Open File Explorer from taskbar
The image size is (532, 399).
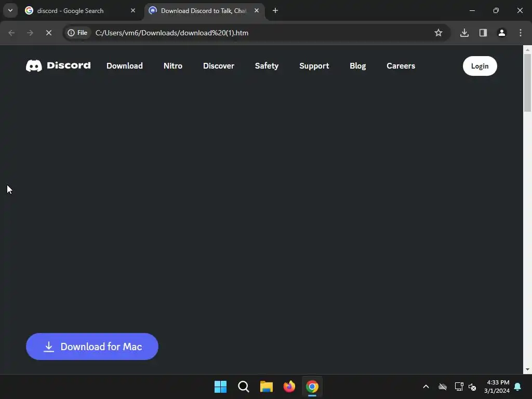tap(267, 387)
